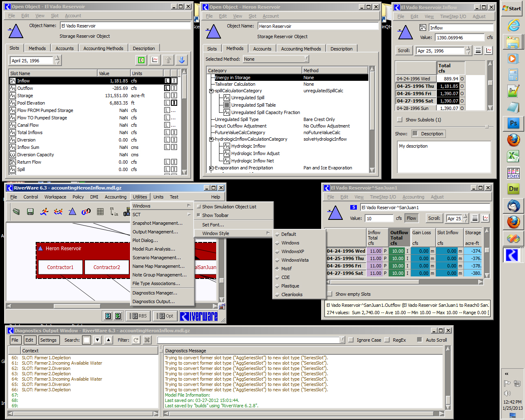Click the green D icon in El Vado object

click(142, 60)
